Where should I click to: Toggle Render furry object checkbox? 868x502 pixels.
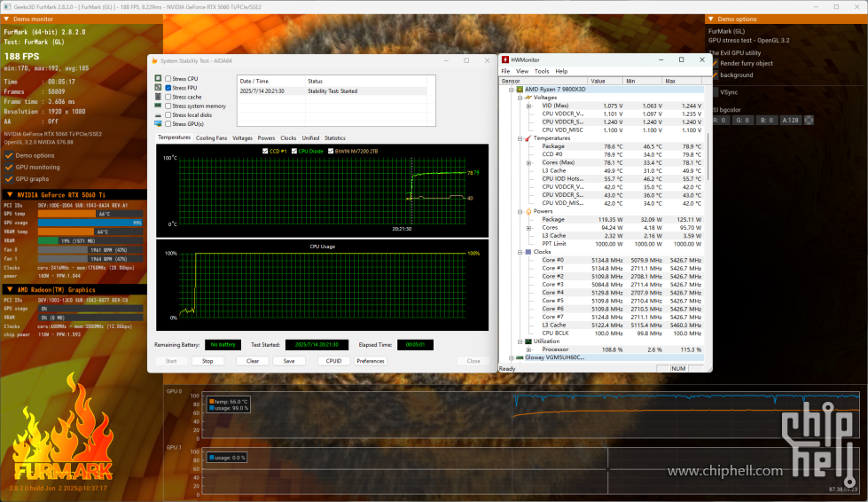coord(714,64)
